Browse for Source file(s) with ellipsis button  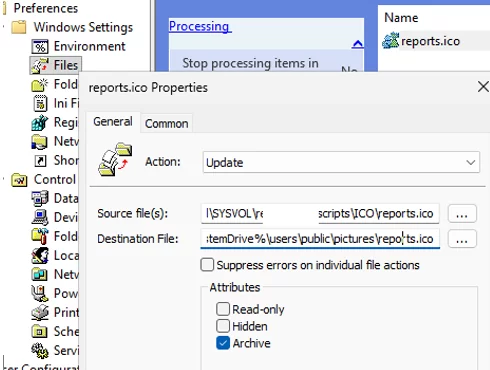(x=462, y=213)
